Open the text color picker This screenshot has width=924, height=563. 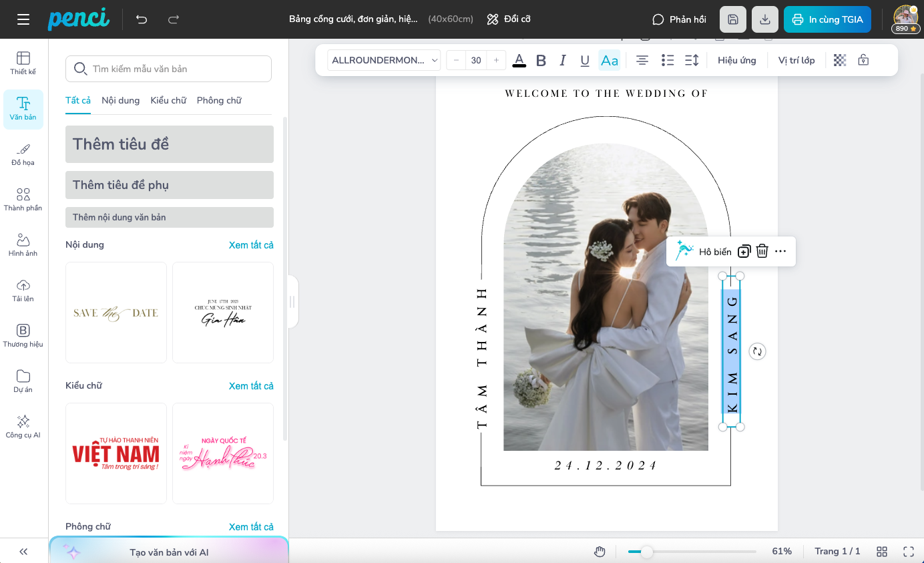[519, 60]
